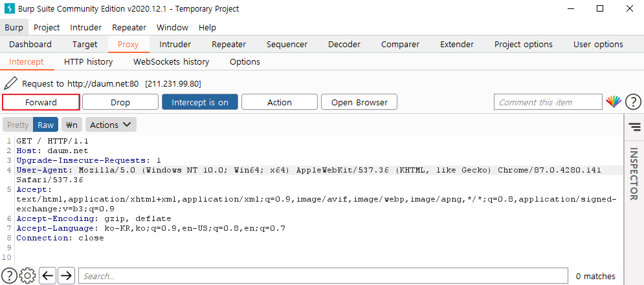
Task: Open the Action menu button
Action: pyautogui.click(x=280, y=102)
